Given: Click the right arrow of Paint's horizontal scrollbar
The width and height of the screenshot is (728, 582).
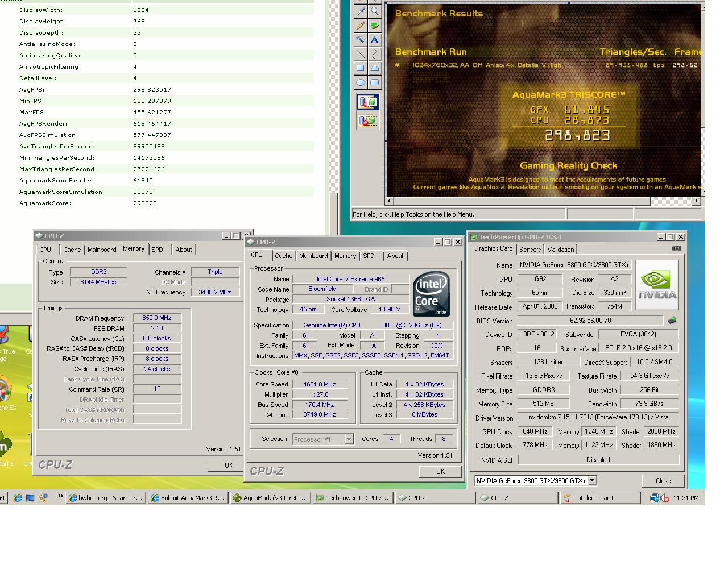Looking at the screenshot, I should coord(696,201).
